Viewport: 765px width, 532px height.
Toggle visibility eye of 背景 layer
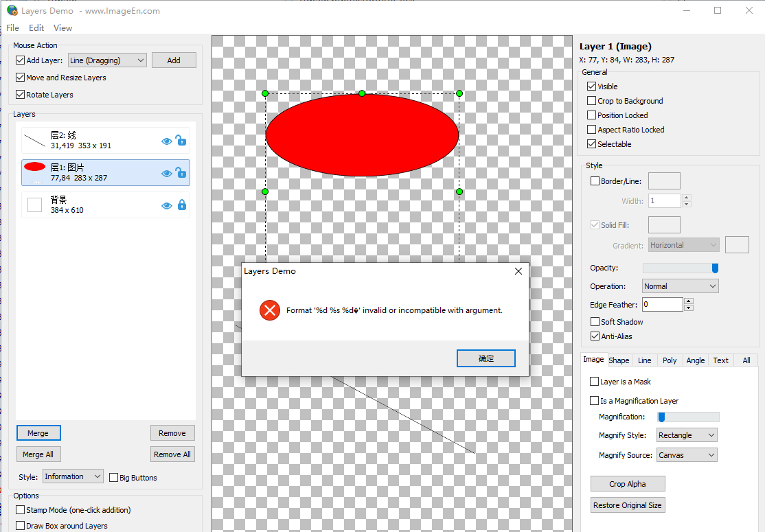[x=166, y=205]
